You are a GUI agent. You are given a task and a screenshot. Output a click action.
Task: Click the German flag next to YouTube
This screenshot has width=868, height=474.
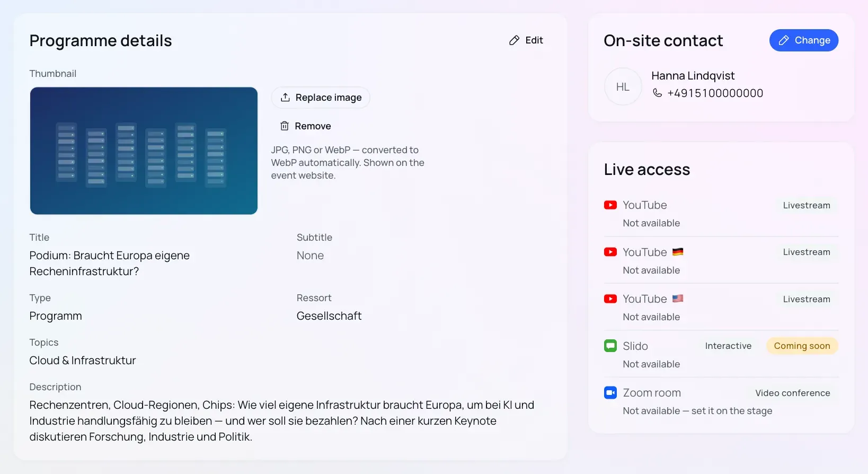tap(678, 252)
